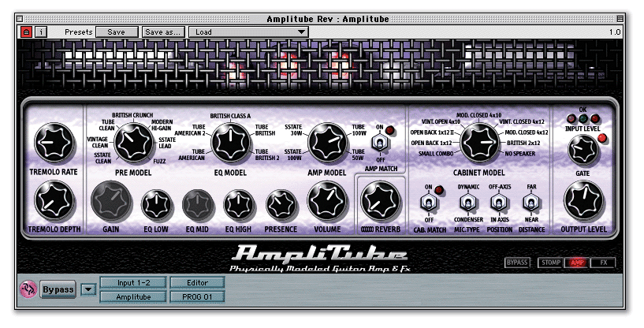Click the Gate knob

click(583, 151)
